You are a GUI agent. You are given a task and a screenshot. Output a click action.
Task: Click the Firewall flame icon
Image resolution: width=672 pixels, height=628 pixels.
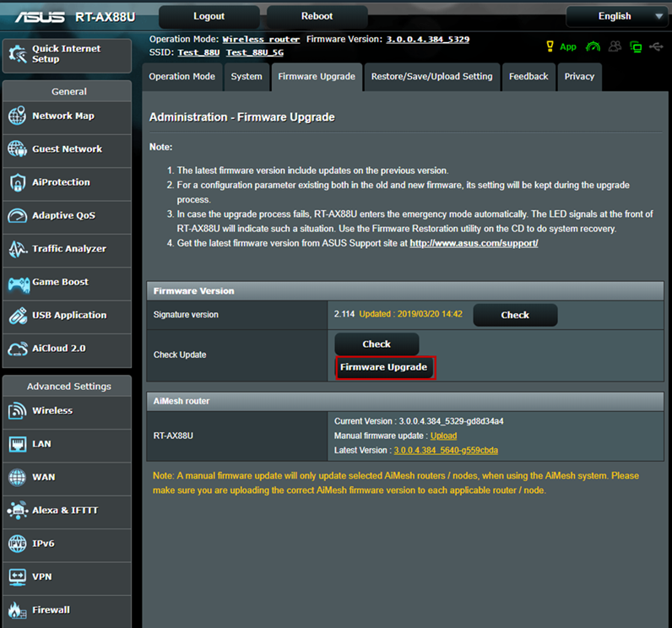[x=18, y=609]
